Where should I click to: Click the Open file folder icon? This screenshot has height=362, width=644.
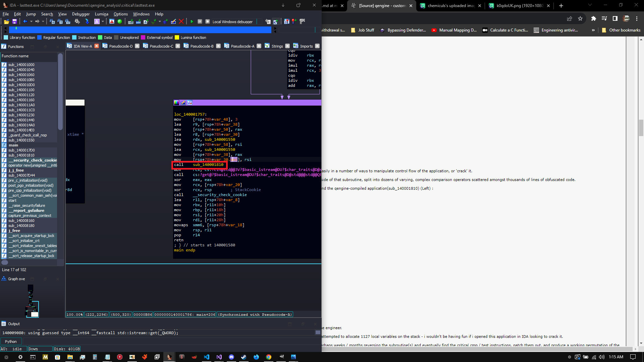(x=6, y=21)
